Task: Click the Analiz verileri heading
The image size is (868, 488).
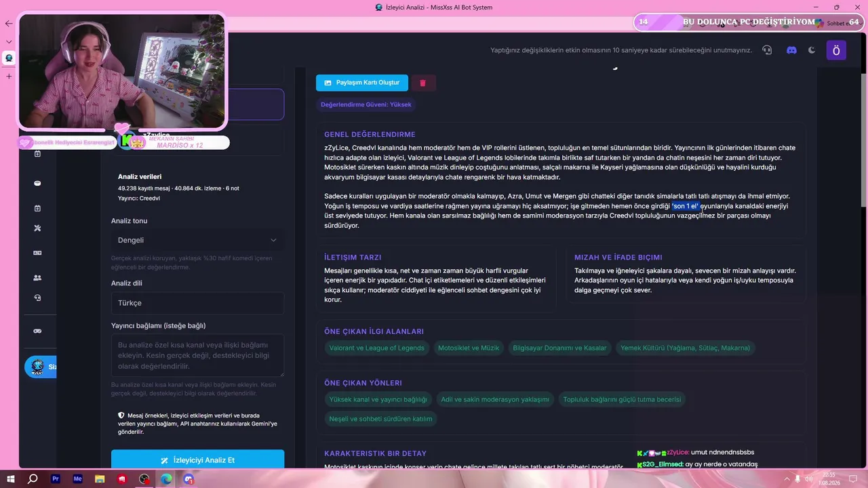Action: 140,177
